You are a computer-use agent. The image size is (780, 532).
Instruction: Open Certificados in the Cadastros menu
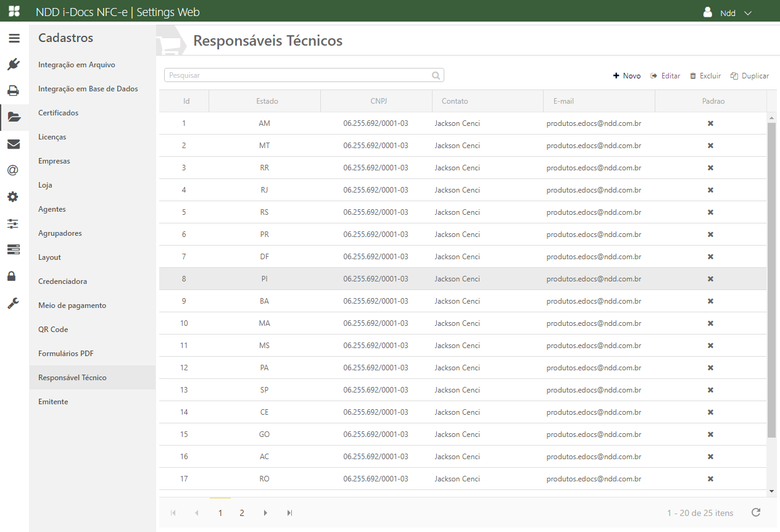(x=58, y=113)
